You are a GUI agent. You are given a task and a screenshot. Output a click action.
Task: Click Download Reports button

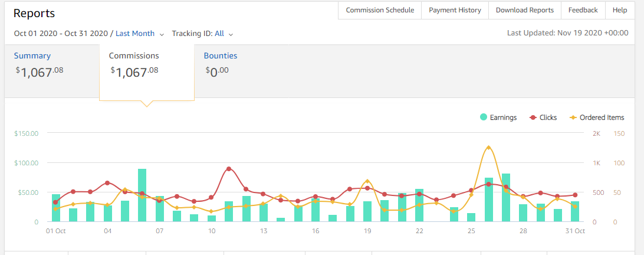point(524,10)
